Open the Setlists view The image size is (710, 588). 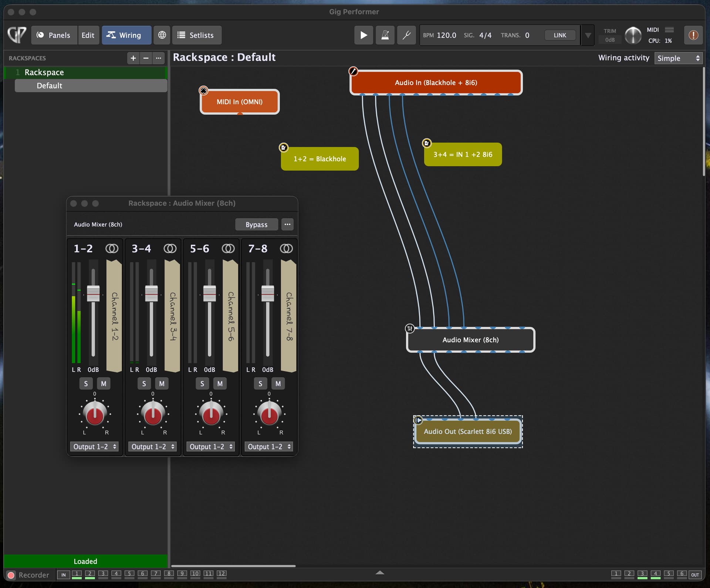pos(196,35)
